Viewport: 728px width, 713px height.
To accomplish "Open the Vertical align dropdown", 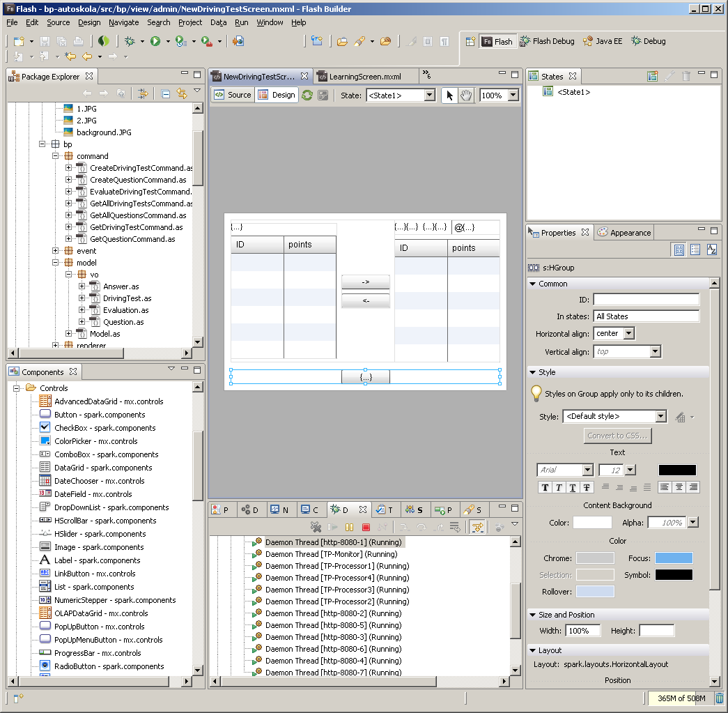I will click(x=655, y=352).
